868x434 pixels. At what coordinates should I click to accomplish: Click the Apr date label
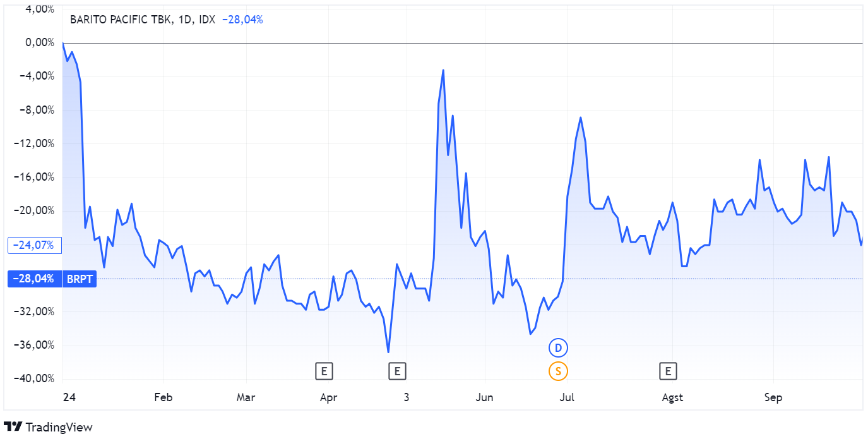[x=329, y=397]
